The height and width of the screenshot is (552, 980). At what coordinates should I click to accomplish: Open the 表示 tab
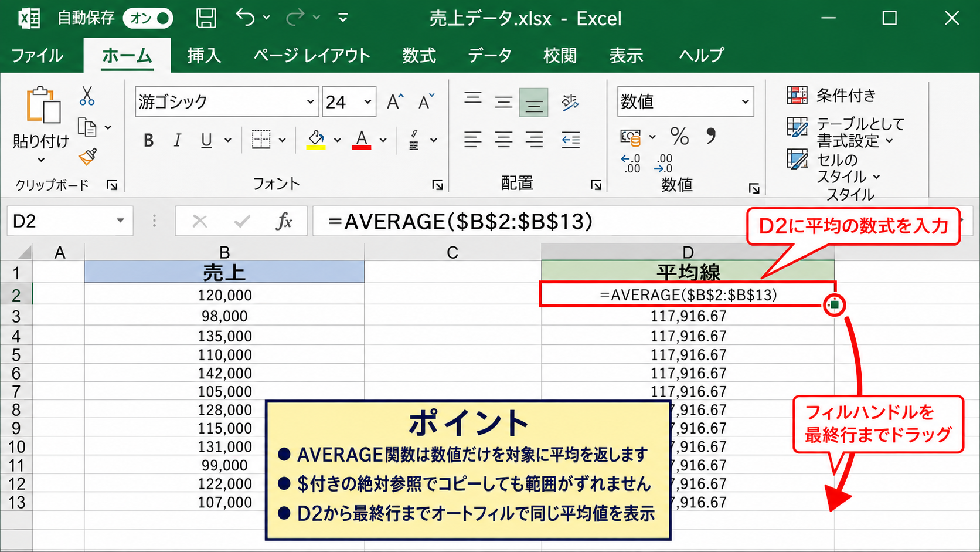(x=625, y=56)
